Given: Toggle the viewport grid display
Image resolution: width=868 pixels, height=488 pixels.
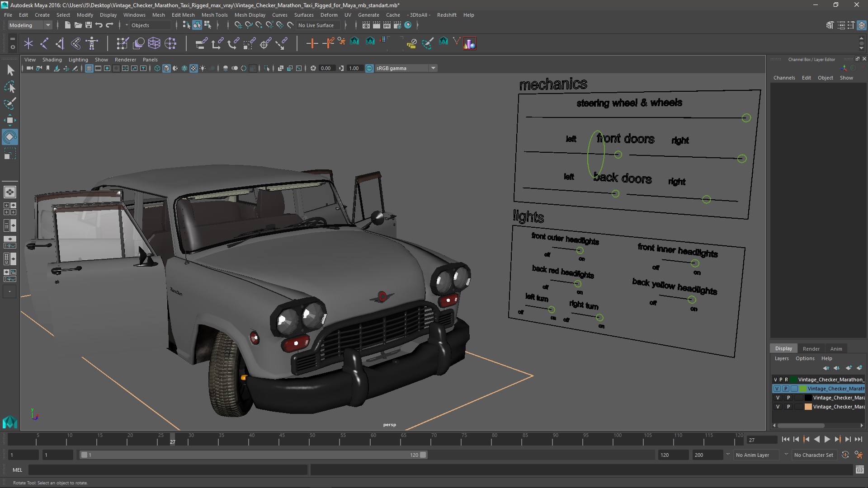Looking at the screenshot, I should [89, 68].
